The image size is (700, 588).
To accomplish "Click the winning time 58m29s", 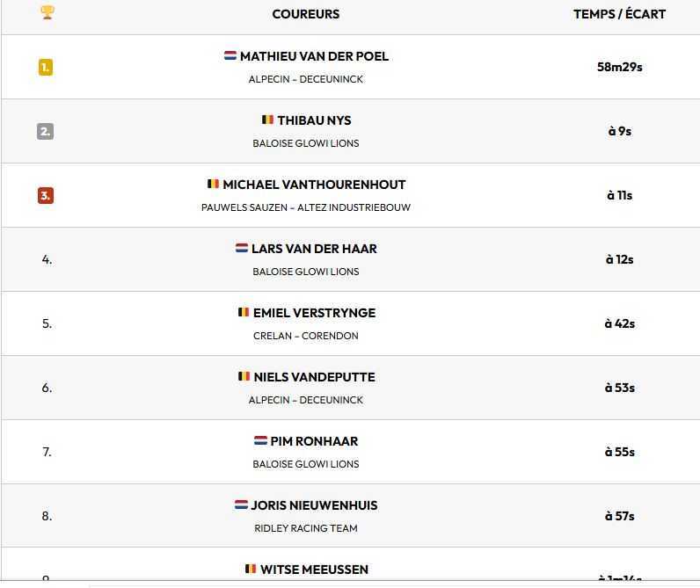I will (619, 67).
